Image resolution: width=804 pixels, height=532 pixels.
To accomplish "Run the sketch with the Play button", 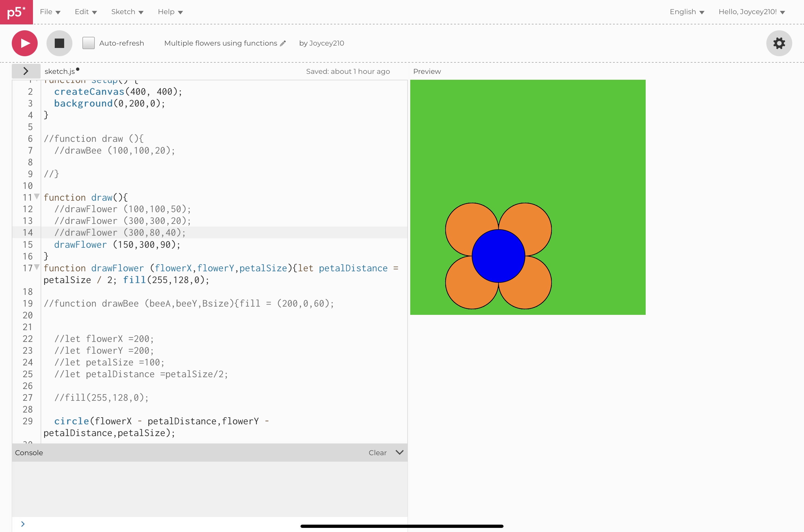I will (25, 44).
